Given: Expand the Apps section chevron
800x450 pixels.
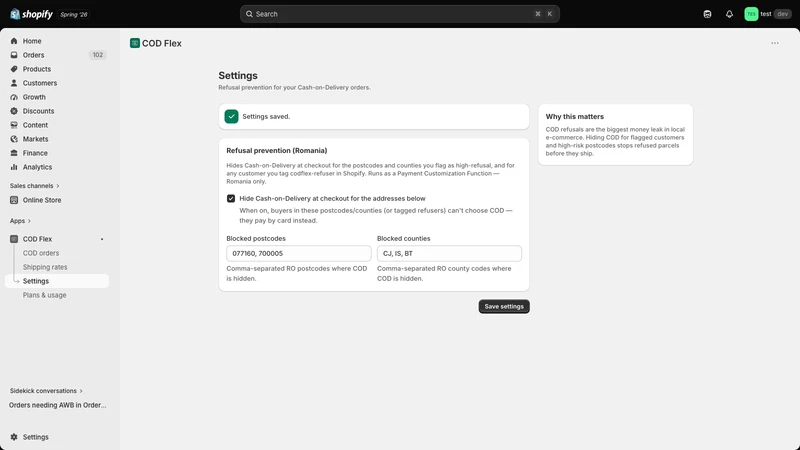Looking at the screenshot, I should pyautogui.click(x=29, y=221).
